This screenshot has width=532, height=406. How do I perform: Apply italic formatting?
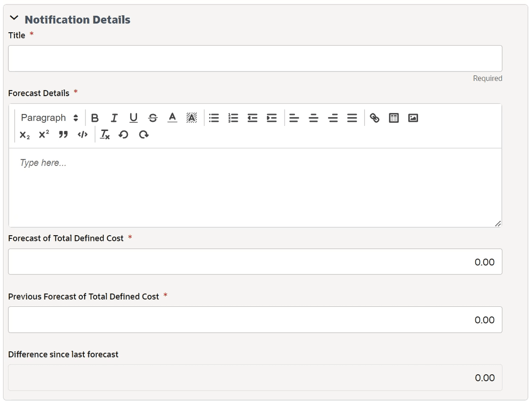tap(114, 118)
